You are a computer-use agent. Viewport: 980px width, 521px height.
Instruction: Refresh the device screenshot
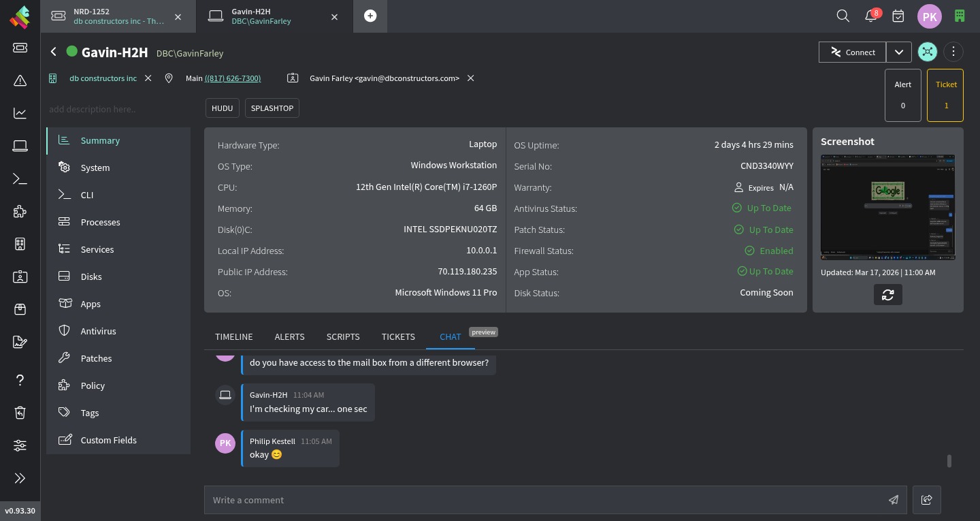point(887,295)
